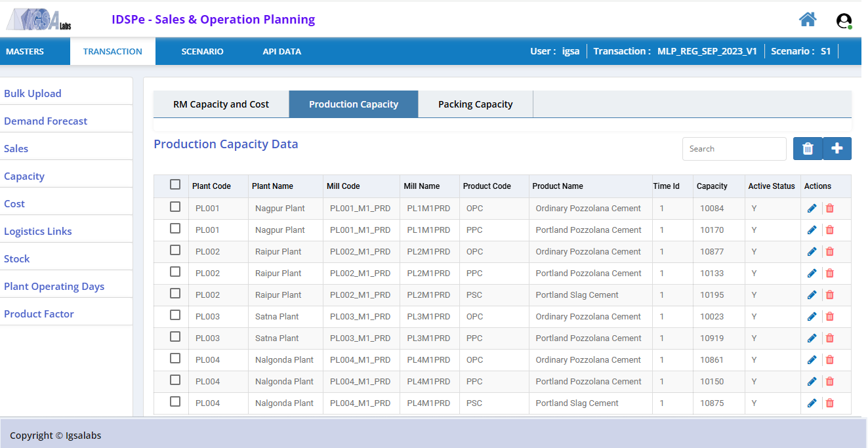Edit the Raipur Plant PSC row

coord(812,295)
